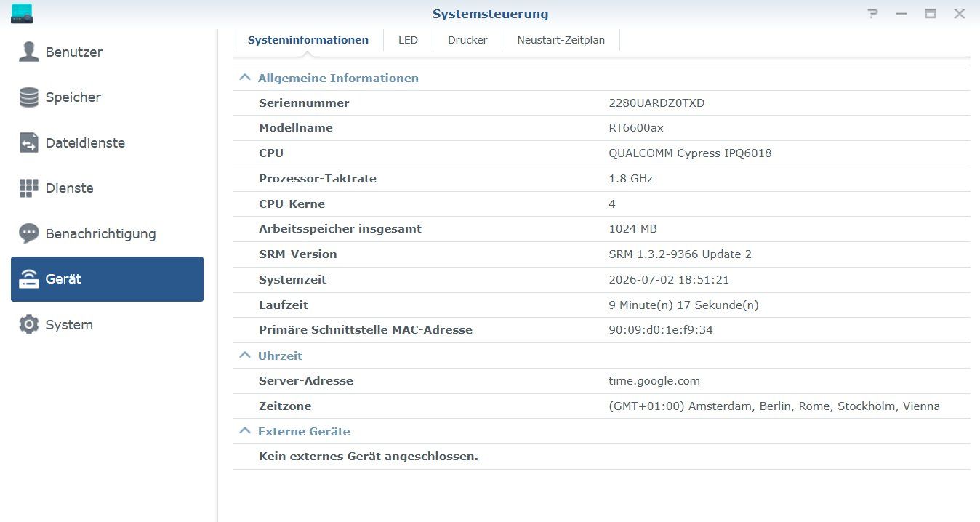
Task: Click the System gear icon
Action: 29,324
